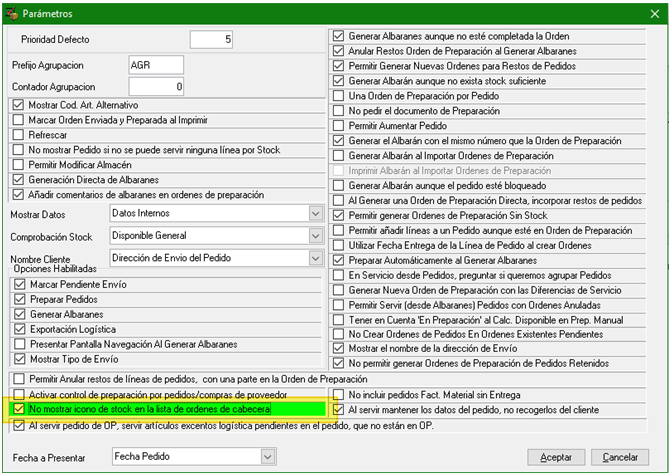The height and width of the screenshot is (474, 672).
Task: Check Tener en Cuenta 'En Preparación' al Calc. Disponible
Action: pyautogui.click(x=339, y=320)
